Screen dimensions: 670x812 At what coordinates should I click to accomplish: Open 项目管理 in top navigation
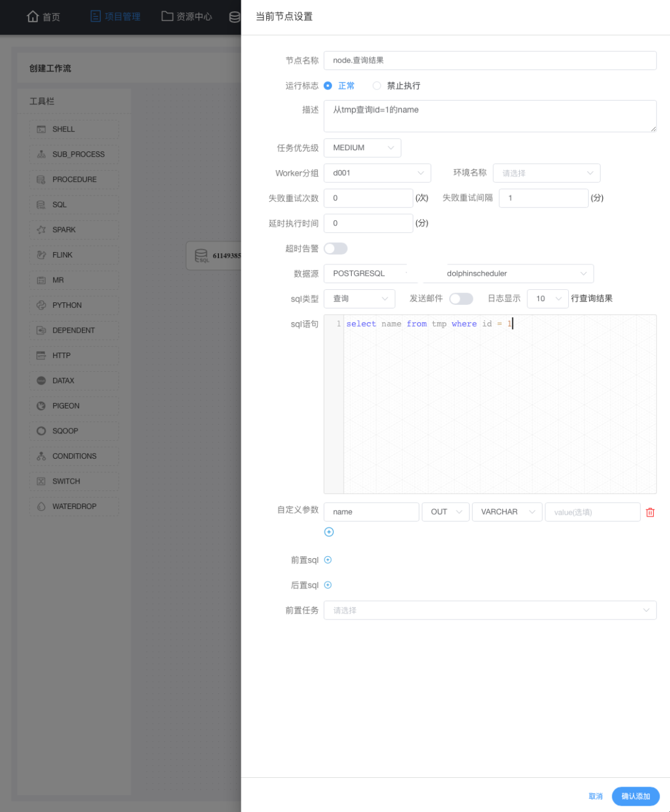point(115,17)
